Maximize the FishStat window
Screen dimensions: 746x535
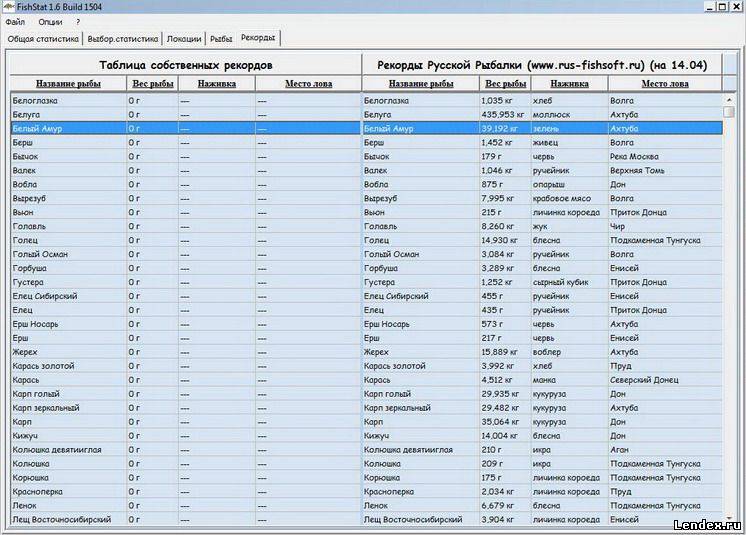(x=722, y=6)
